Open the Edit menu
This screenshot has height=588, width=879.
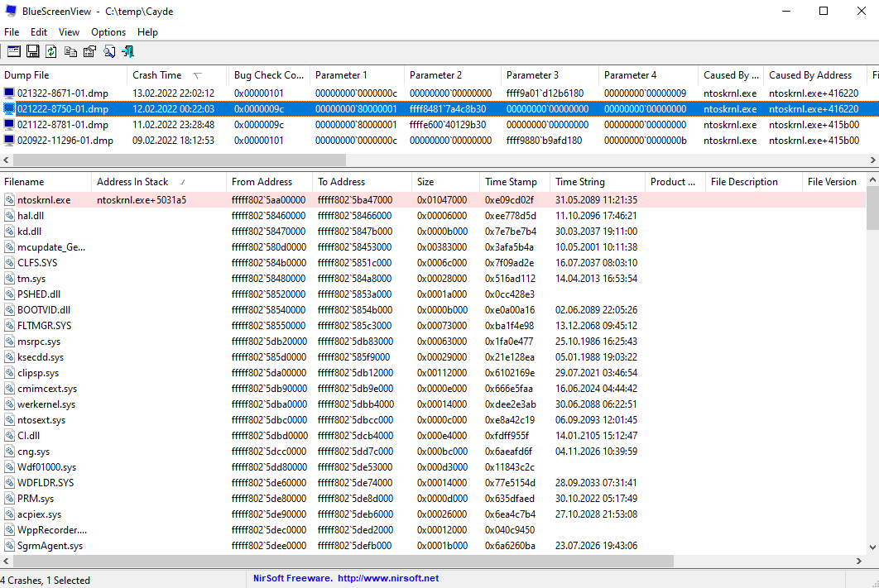point(39,32)
